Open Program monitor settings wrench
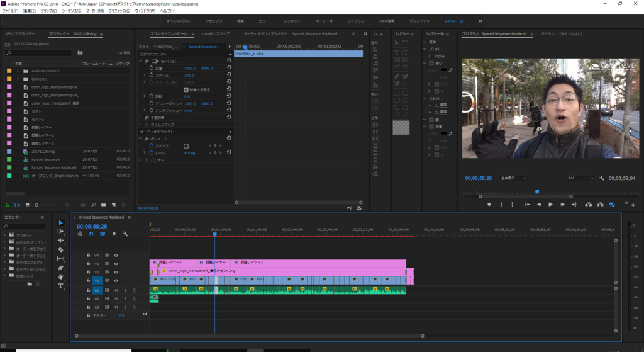This screenshot has height=352, width=644. point(602,178)
